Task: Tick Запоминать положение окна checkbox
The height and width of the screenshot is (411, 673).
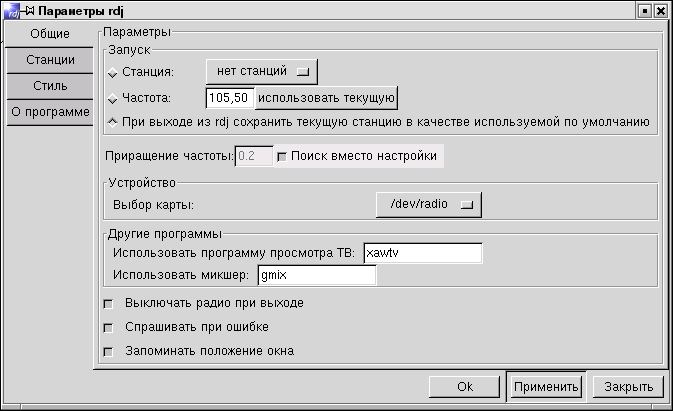Action: click(x=109, y=351)
